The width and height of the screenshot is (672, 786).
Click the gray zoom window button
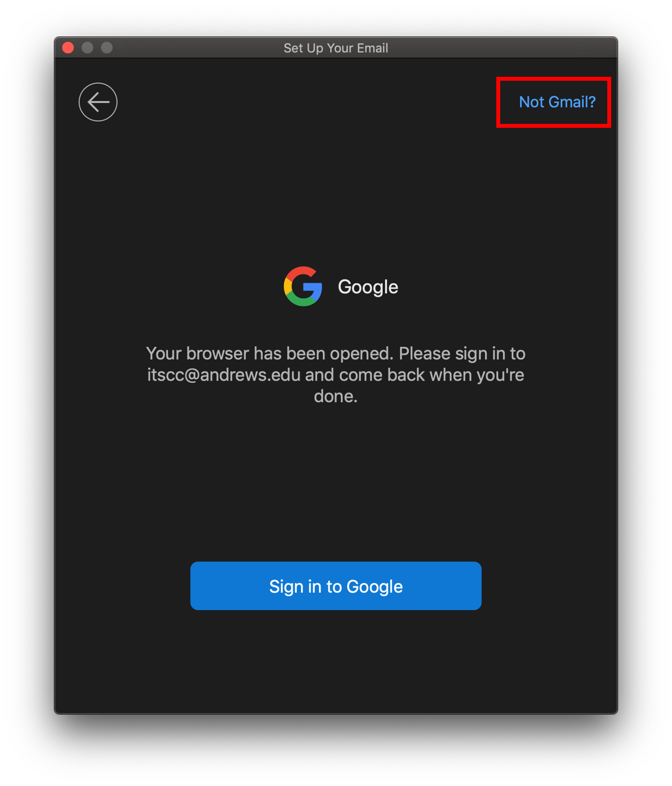point(106,48)
